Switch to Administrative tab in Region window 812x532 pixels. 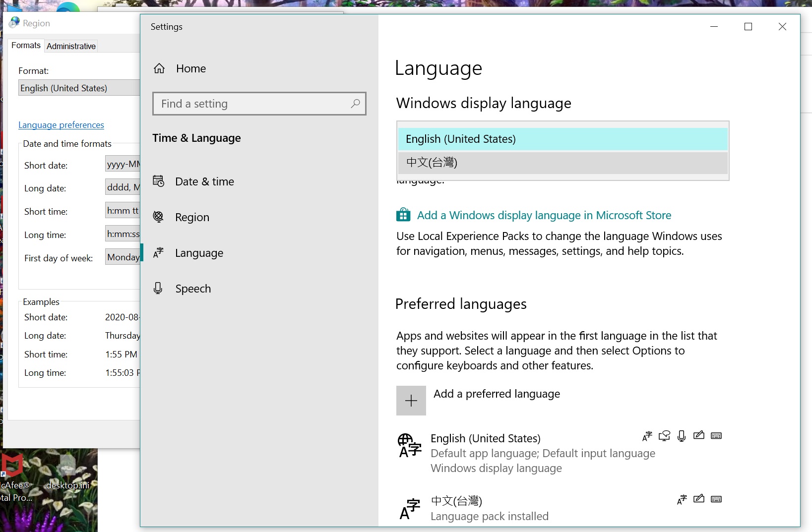pyautogui.click(x=71, y=46)
